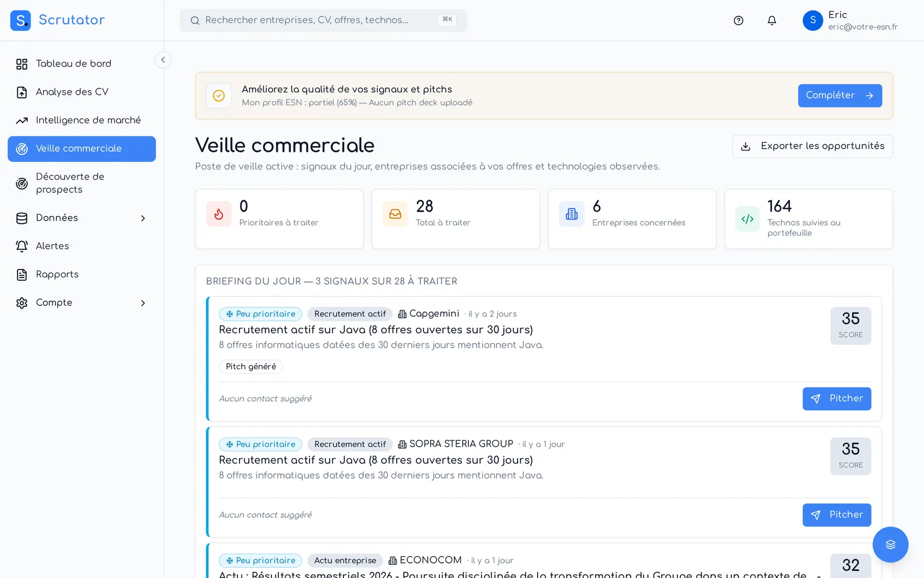Open Tableau de bord
The image size is (924, 578).
pyautogui.click(x=81, y=64)
